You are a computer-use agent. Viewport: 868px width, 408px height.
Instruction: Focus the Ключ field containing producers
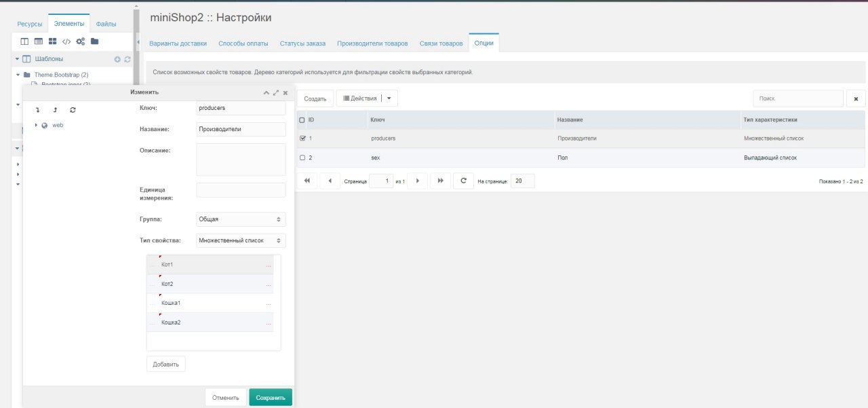[241, 108]
